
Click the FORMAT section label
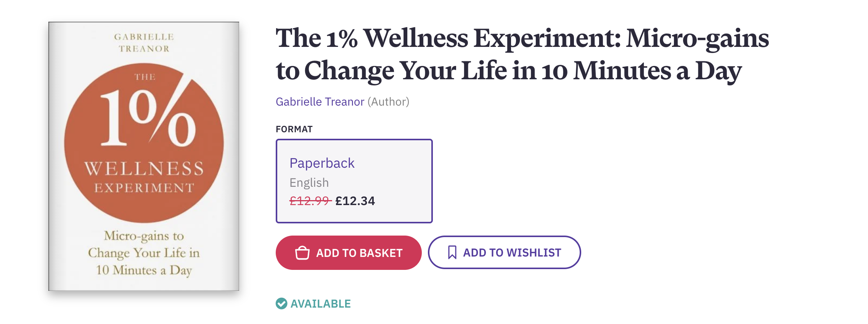[294, 128]
